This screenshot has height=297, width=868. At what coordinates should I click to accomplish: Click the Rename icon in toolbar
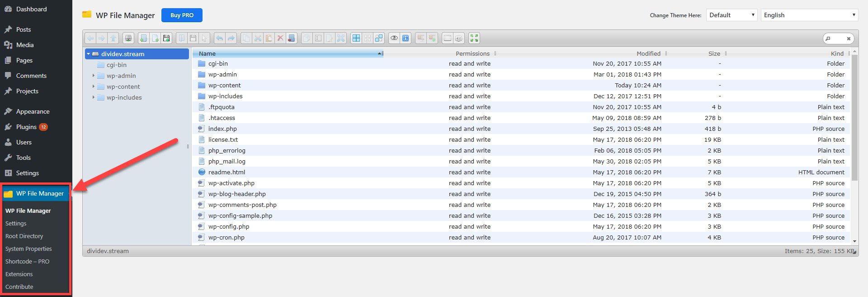318,38
